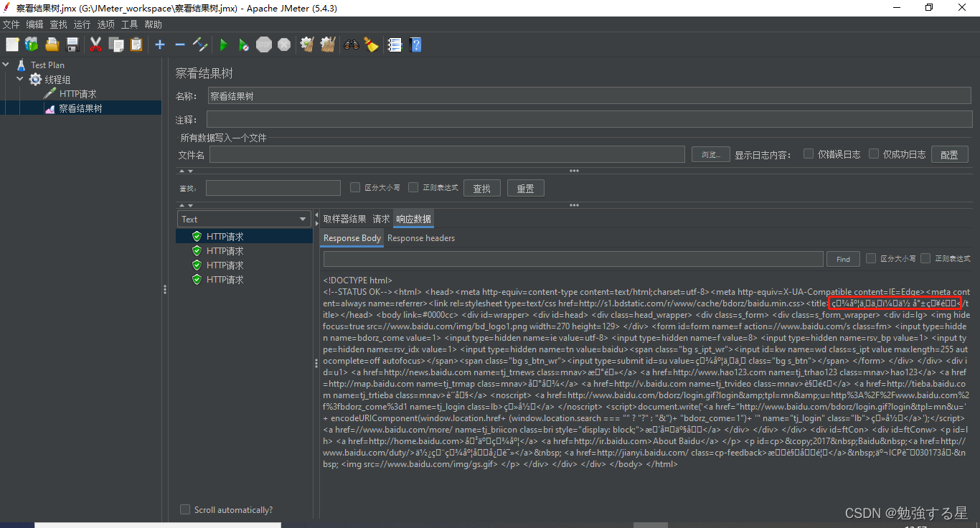The image size is (980, 528).
Task: Click the Shutdown gray X icon
Action: (x=284, y=44)
